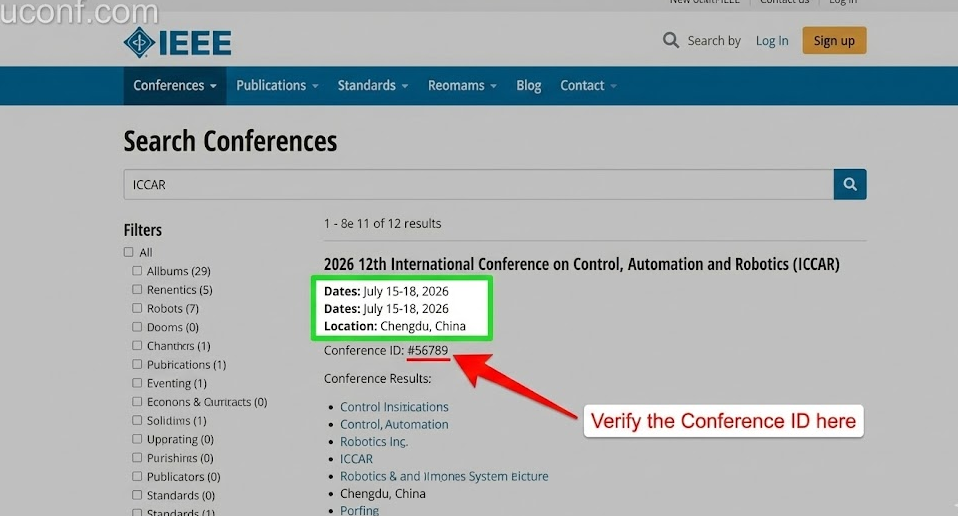Click conference ID #56789

pyautogui.click(x=428, y=351)
